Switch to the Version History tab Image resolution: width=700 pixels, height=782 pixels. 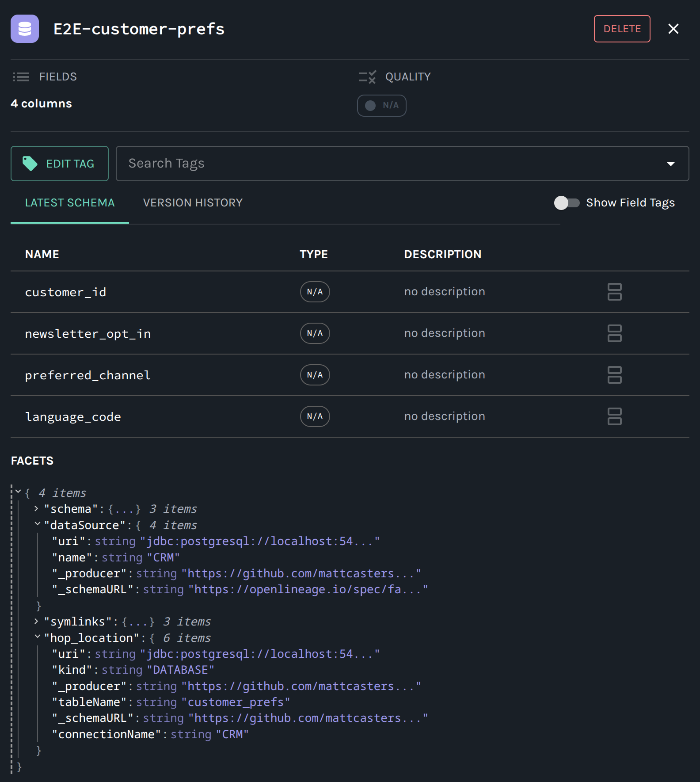(x=193, y=203)
